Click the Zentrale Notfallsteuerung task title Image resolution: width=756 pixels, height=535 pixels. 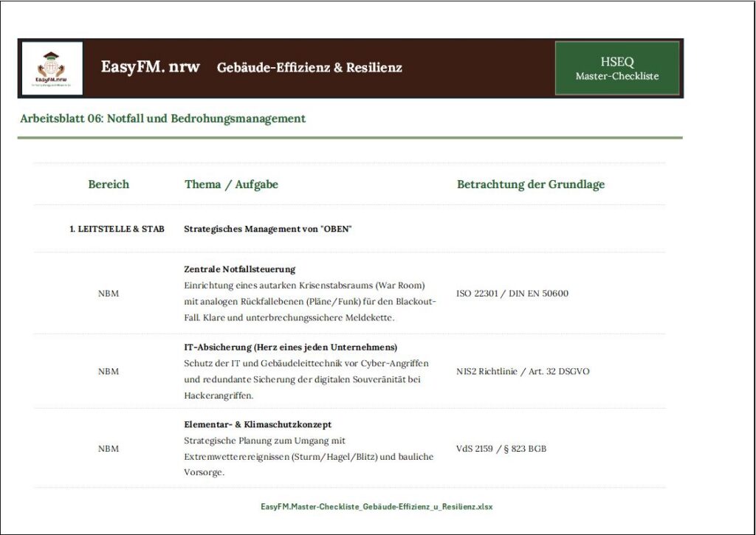click(x=239, y=269)
